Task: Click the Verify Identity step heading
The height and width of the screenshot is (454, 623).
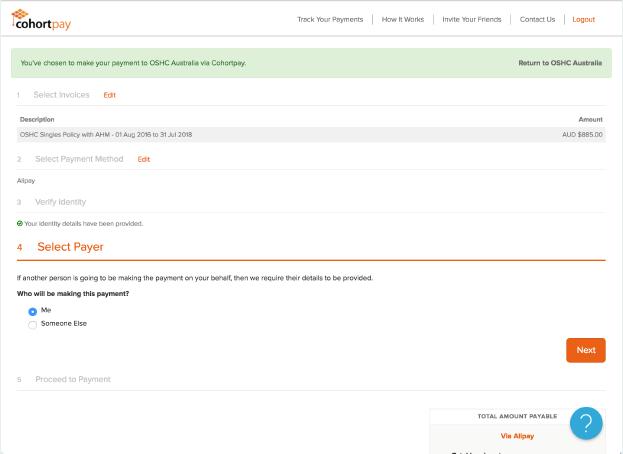Action: click(60, 202)
